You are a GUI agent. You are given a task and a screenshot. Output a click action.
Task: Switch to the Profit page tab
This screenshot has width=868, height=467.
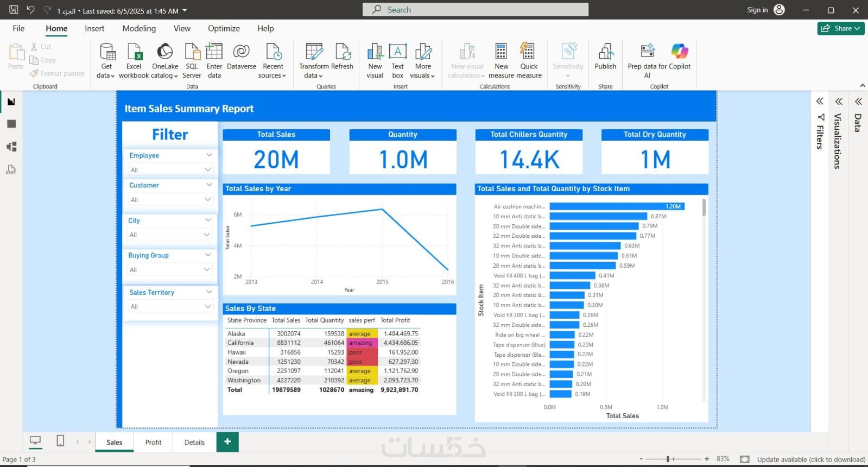153,442
